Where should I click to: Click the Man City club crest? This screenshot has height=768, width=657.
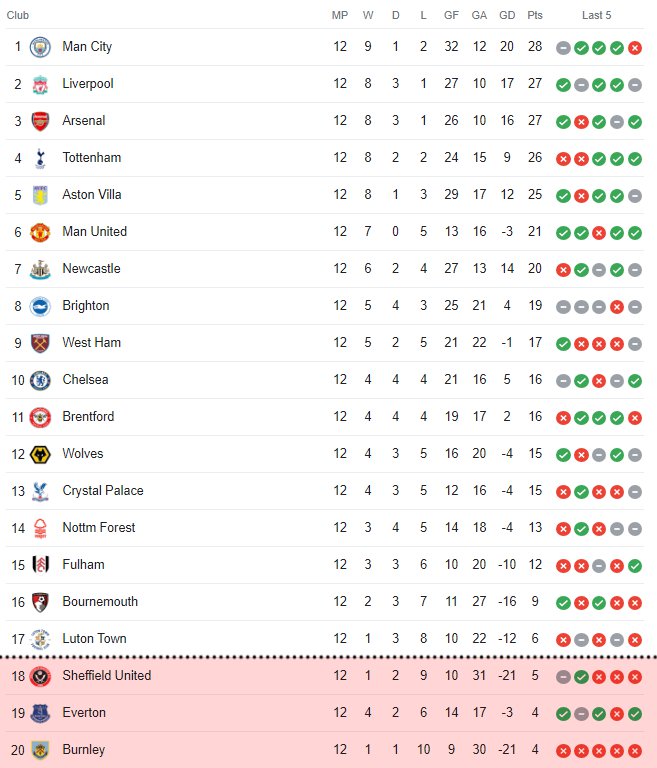[40, 47]
